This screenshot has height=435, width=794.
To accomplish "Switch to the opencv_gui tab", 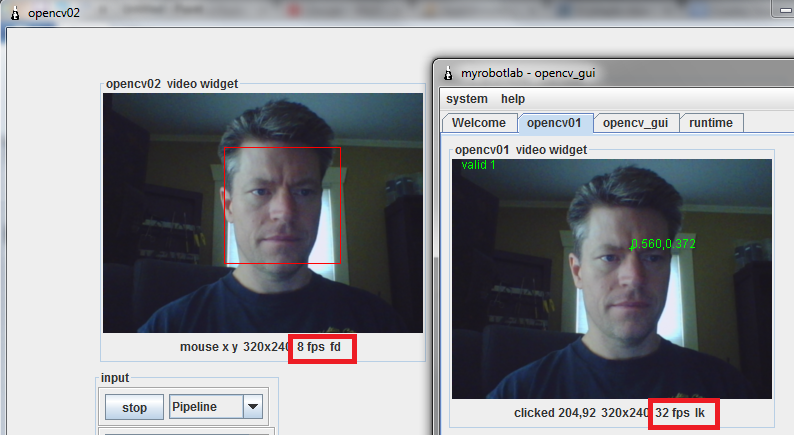I will [636, 123].
